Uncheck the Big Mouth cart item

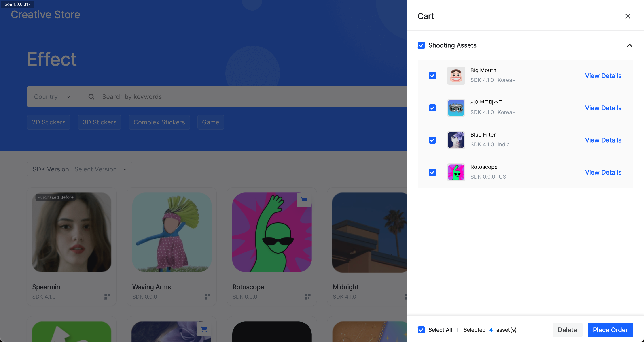click(x=432, y=76)
